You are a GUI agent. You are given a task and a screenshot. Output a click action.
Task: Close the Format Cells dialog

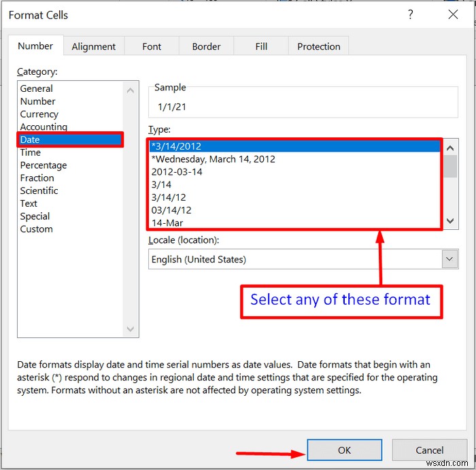click(453, 14)
